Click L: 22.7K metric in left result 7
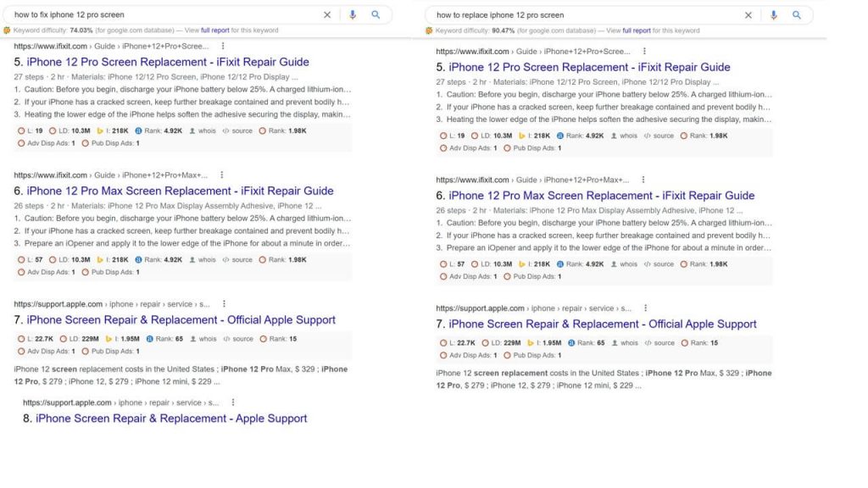The width and height of the screenshot is (868, 488). tap(36, 339)
